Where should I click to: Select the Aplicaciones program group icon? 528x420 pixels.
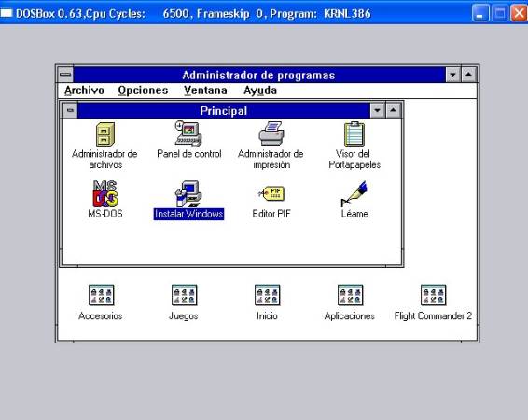(350, 295)
